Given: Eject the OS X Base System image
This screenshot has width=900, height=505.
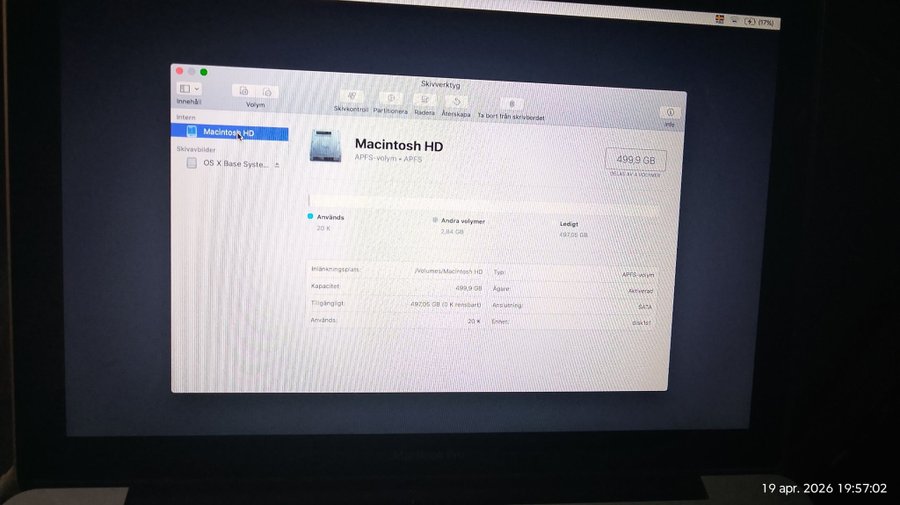Looking at the screenshot, I should 277,164.
